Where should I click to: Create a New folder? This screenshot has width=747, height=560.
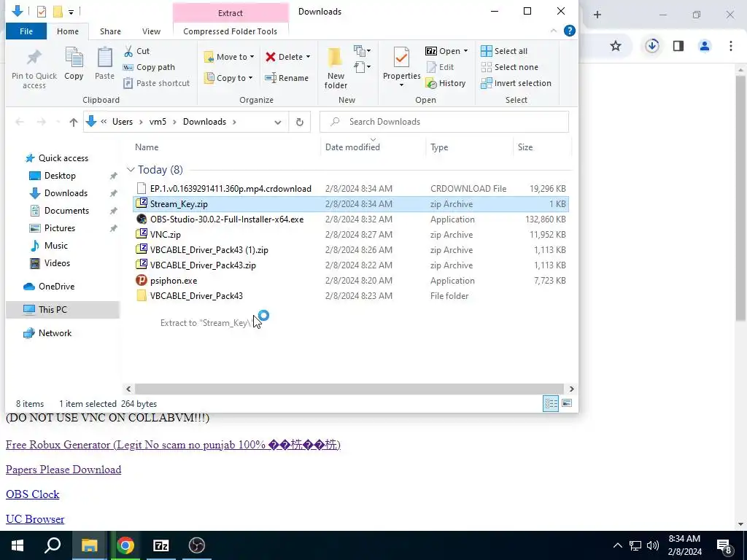336,68
